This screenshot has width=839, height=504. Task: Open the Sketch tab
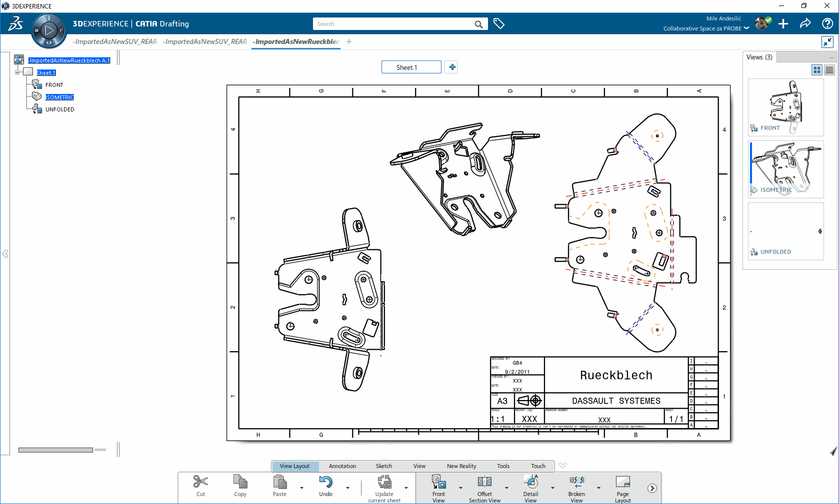tap(384, 466)
